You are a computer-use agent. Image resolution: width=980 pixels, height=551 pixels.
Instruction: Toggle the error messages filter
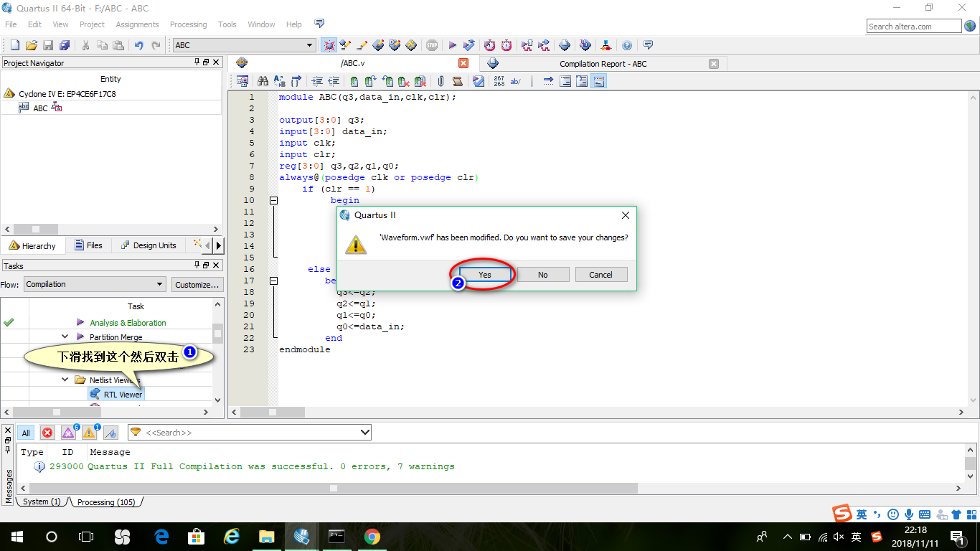pos(47,433)
